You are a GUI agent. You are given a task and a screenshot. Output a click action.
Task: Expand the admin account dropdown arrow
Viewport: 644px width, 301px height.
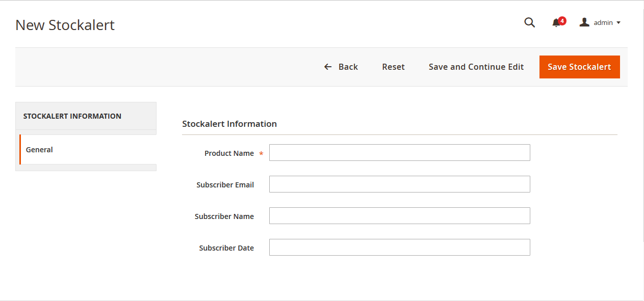coord(619,23)
